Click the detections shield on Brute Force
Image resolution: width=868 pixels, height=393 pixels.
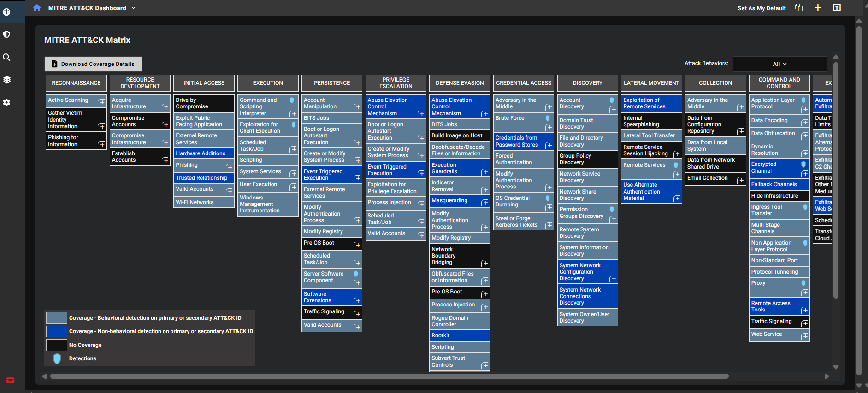pos(548,118)
